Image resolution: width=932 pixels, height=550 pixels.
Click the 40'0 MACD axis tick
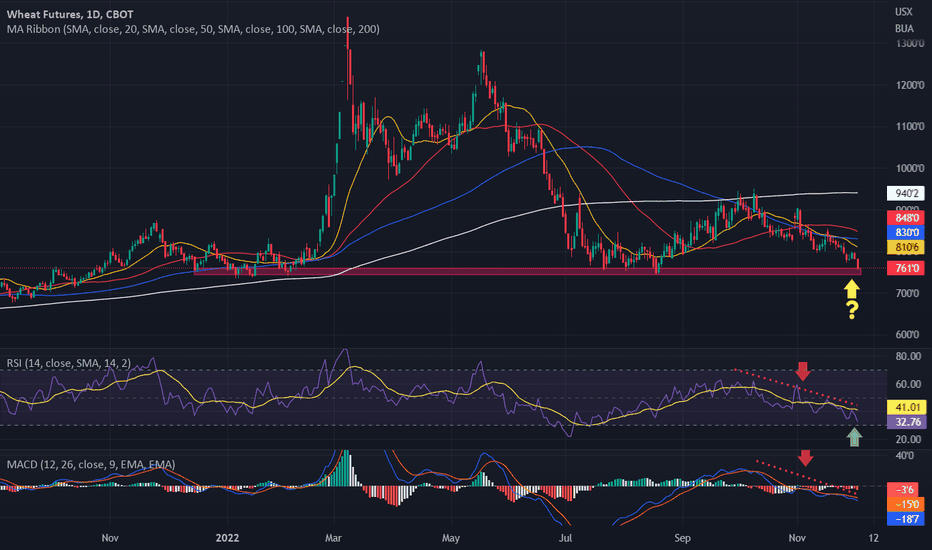(905, 456)
